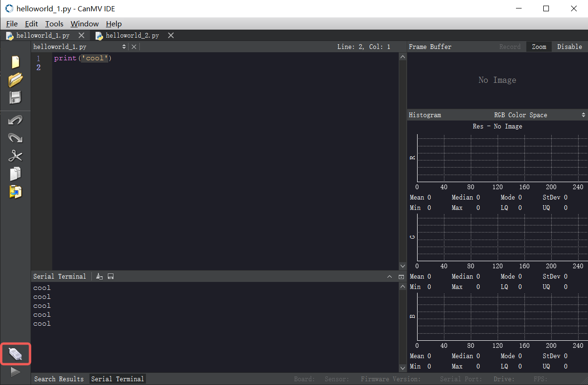Redo the last edit
The height and width of the screenshot is (385, 588).
pos(16,138)
